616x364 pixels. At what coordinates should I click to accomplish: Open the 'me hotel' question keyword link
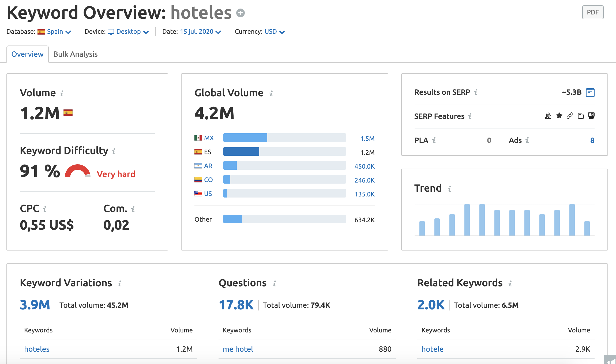(x=238, y=349)
